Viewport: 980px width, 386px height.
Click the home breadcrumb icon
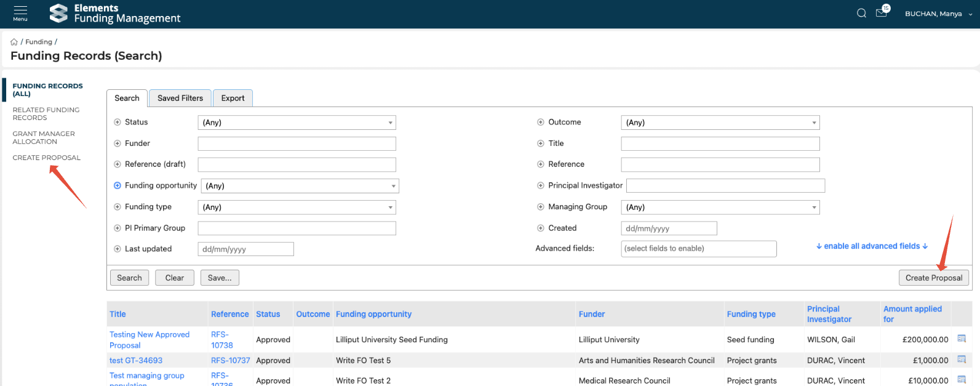(x=14, y=42)
